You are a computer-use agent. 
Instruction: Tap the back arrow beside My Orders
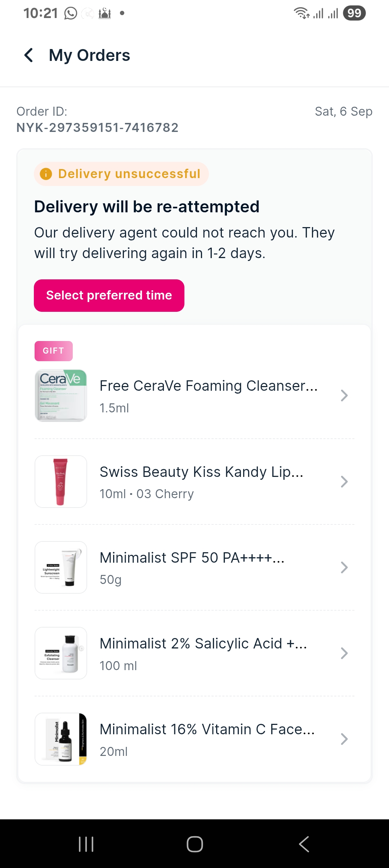tap(29, 55)
